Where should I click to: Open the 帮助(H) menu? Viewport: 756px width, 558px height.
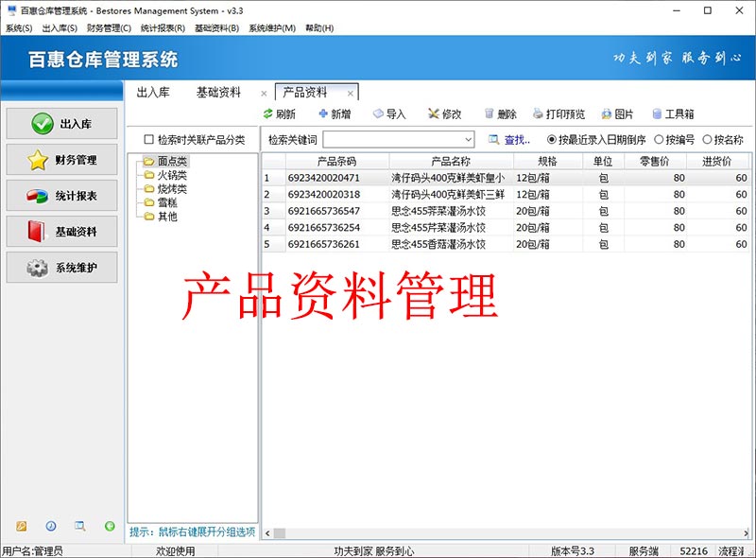(319, 28)
